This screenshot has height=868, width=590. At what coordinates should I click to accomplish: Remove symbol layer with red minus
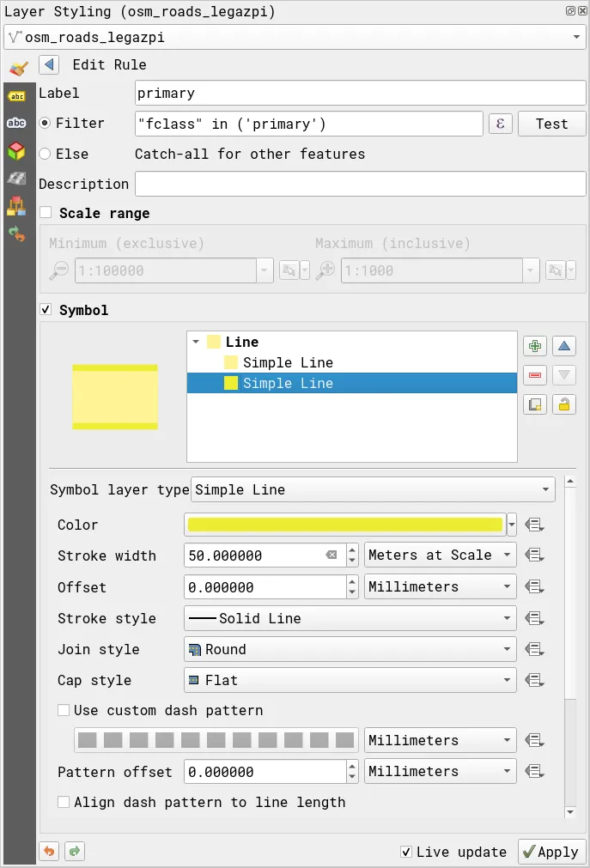click(x=535, y=375)
